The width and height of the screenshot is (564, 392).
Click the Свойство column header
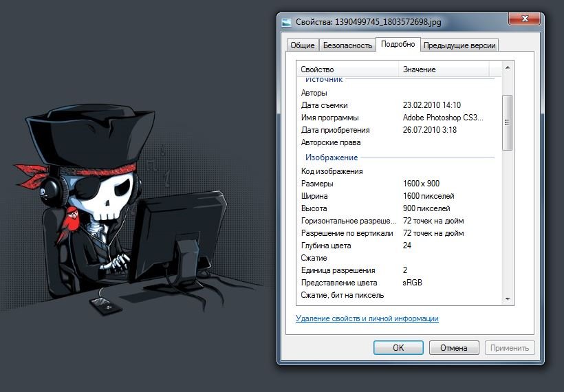(x=347, y=69)
